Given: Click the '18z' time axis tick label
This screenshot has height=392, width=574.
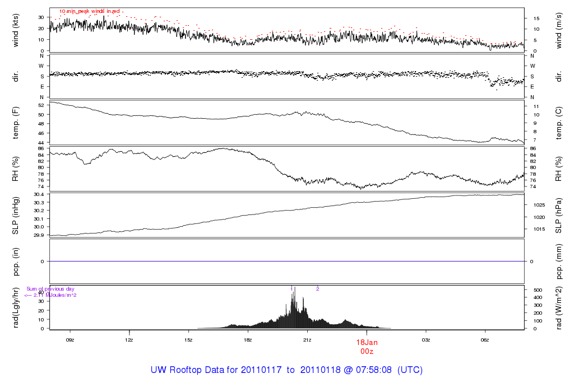Looking at the screenshot, I should pos(248,340).
